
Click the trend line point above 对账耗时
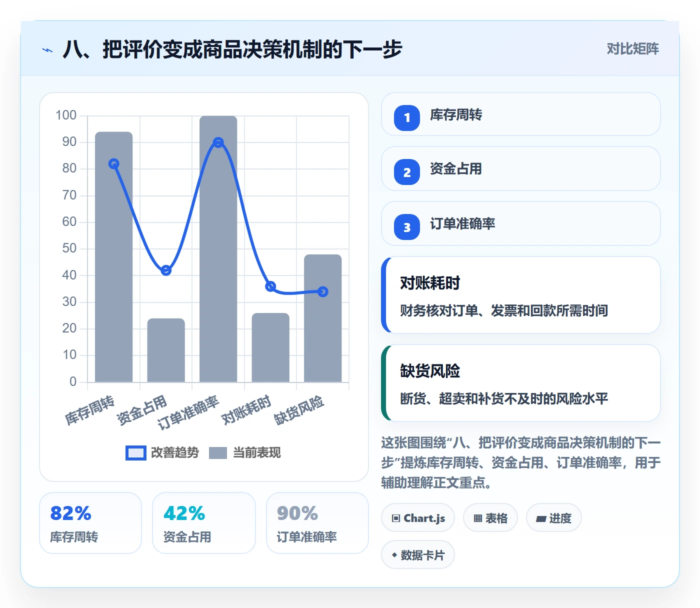pyautogui.click(x=270, y=286)
